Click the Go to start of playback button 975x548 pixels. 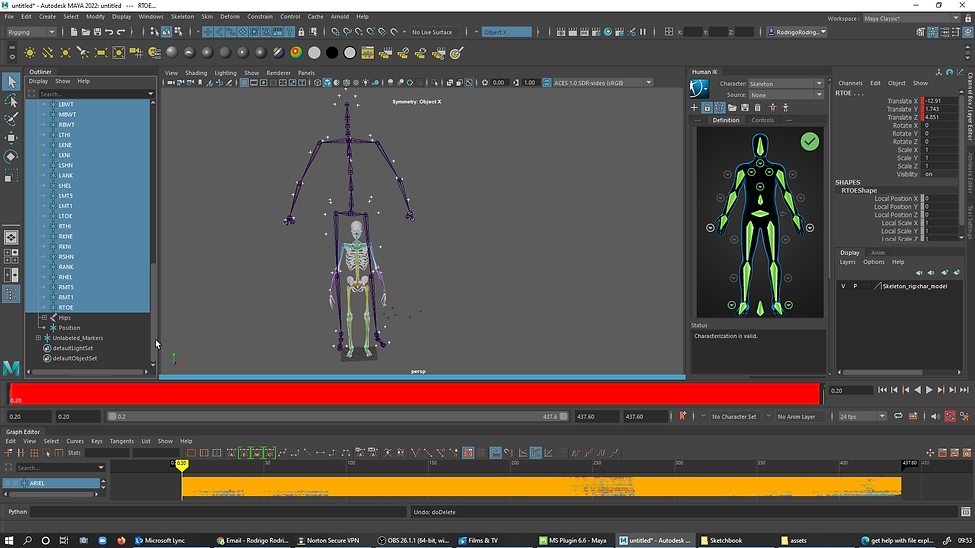882,390
